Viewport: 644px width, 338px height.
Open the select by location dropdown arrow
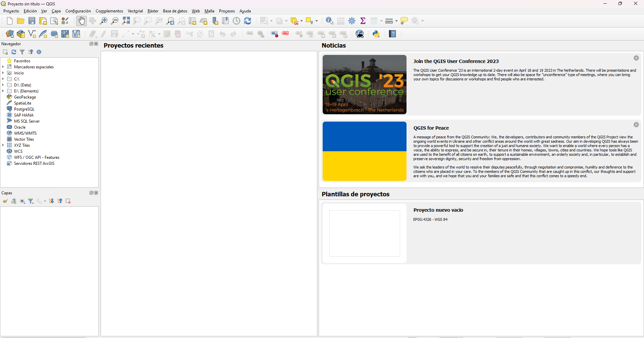316,21
